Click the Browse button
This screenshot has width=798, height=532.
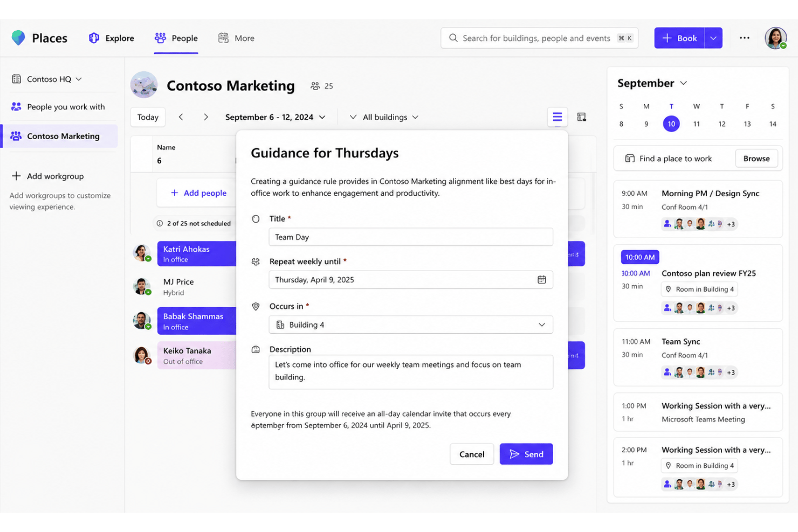coord(756,158)
